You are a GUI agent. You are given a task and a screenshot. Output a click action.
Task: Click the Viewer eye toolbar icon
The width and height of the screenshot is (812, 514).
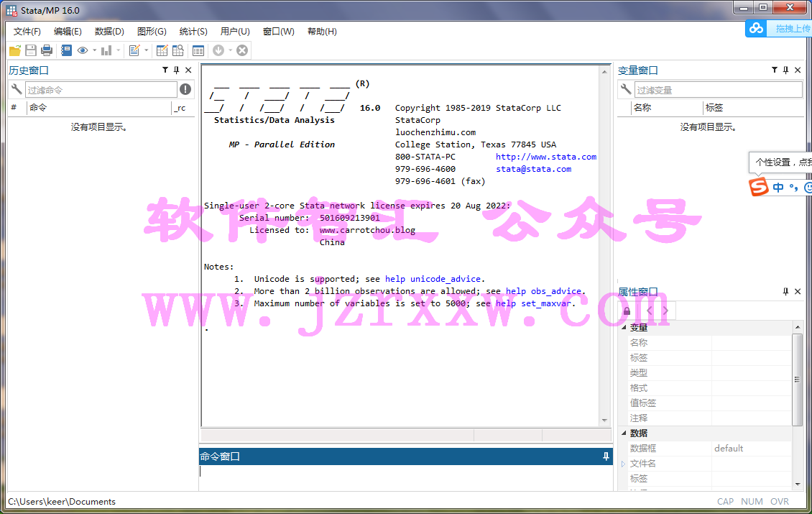click(x=83, y=50)
